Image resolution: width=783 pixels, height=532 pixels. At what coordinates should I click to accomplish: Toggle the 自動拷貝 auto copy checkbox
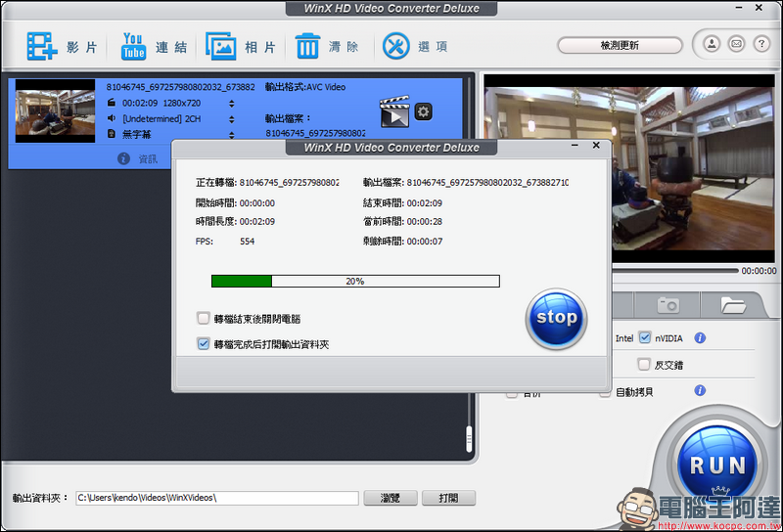tap(605, 394)
